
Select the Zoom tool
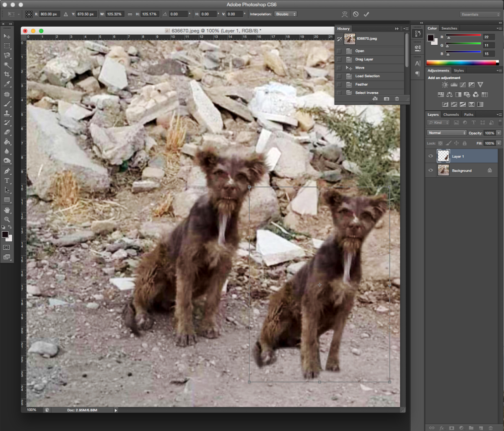pyautogui.click(x=7, y=220)
